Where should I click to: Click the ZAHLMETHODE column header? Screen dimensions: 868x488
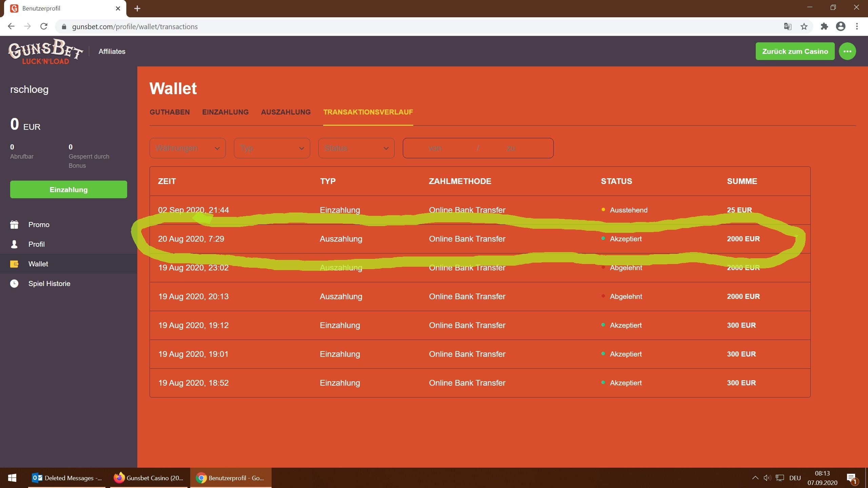click(x=460, y=181)
